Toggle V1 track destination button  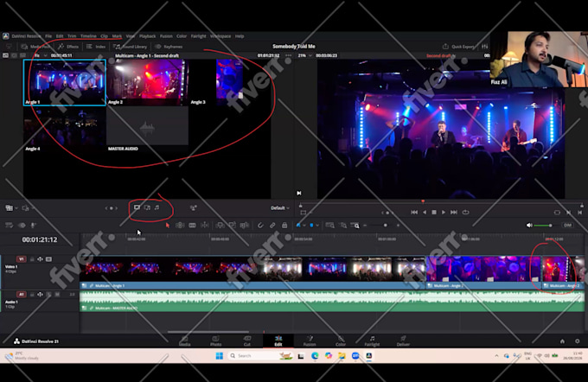[21, 259]
